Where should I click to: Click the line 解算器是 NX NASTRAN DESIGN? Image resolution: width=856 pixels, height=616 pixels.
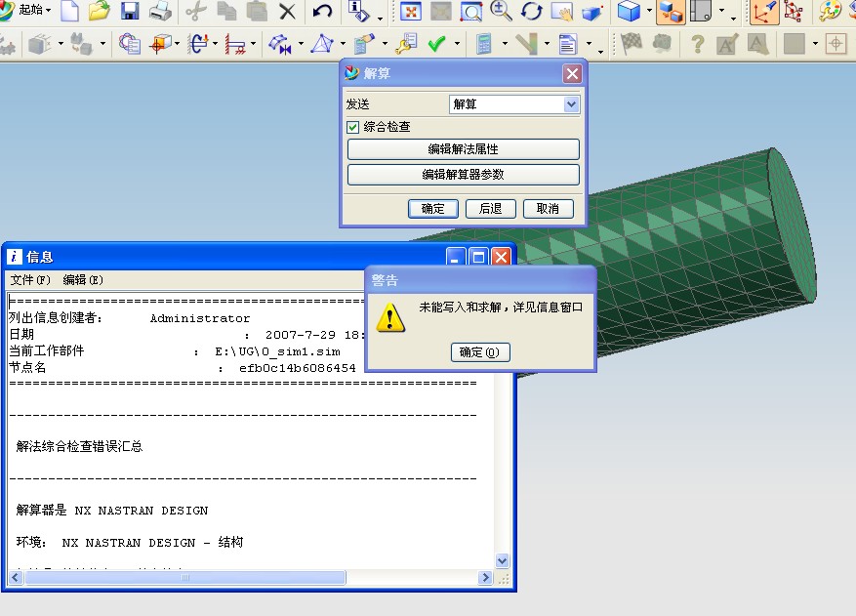[x=112, y=510]
